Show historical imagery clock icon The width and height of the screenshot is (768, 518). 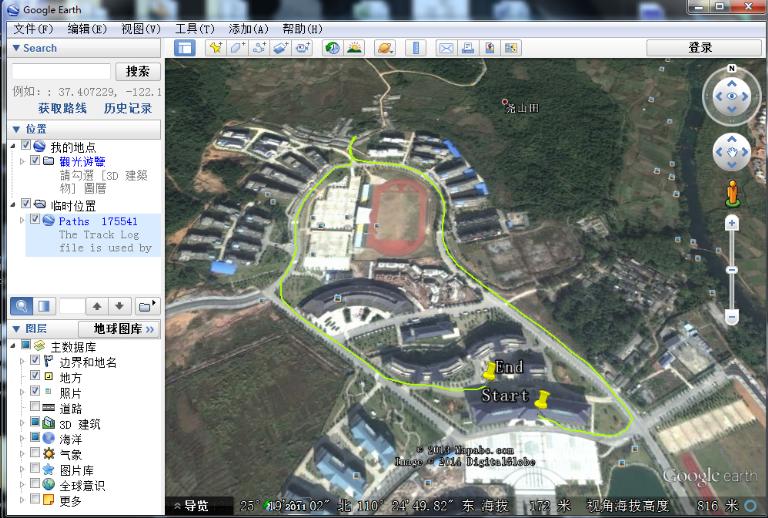333,48
